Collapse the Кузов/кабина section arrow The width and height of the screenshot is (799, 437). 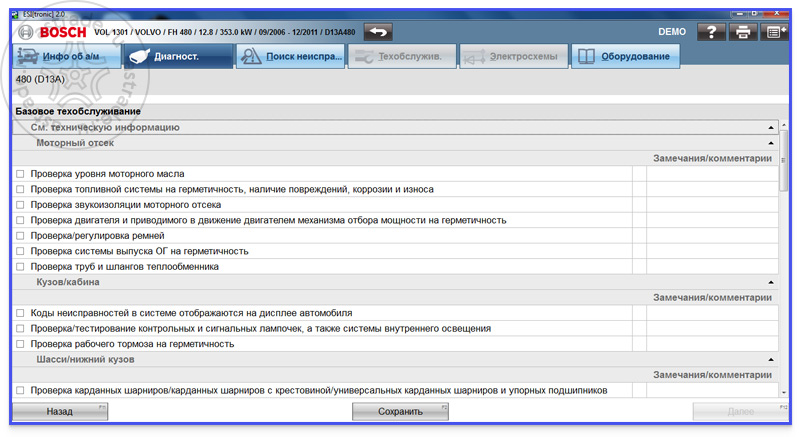(770, 282)
